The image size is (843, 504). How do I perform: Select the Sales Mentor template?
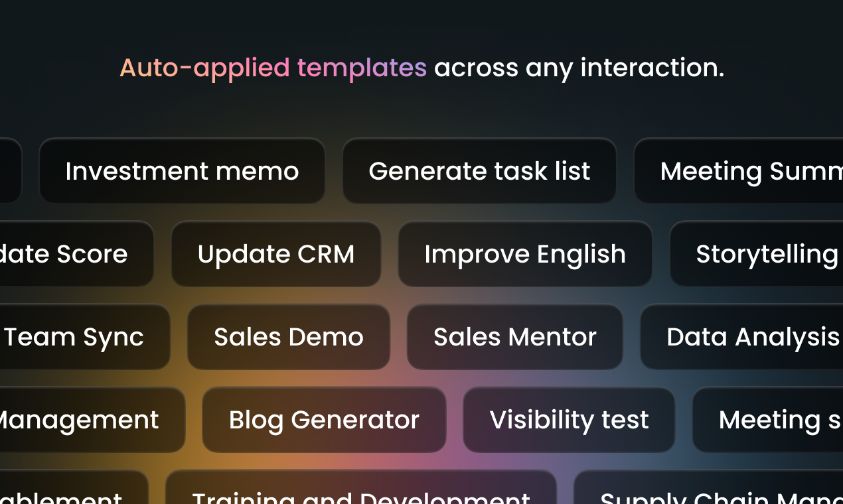pos(515,337)
